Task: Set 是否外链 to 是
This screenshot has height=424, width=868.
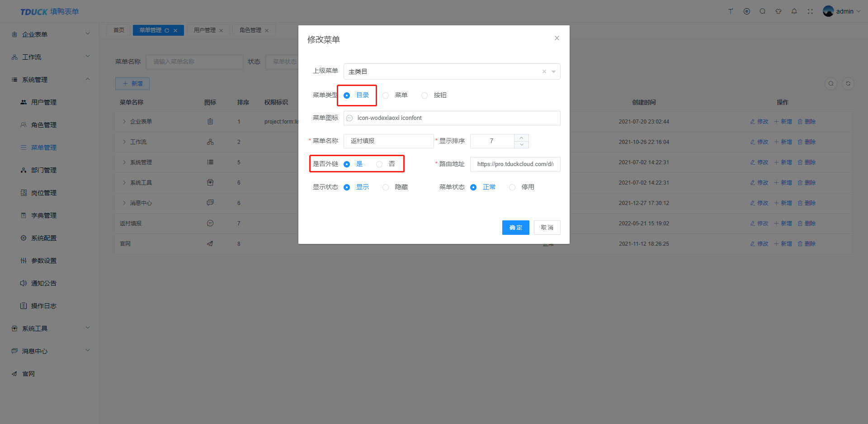Action: (x=347, y=164)
